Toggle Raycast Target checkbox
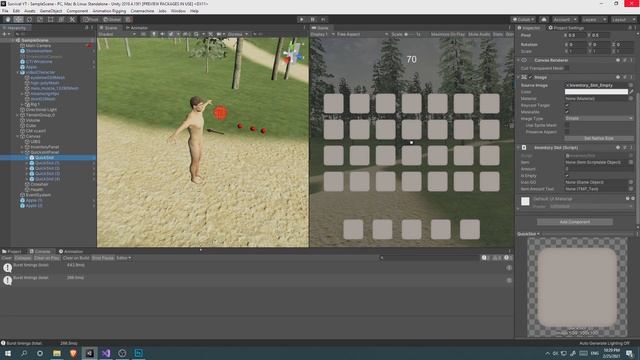 567,105
